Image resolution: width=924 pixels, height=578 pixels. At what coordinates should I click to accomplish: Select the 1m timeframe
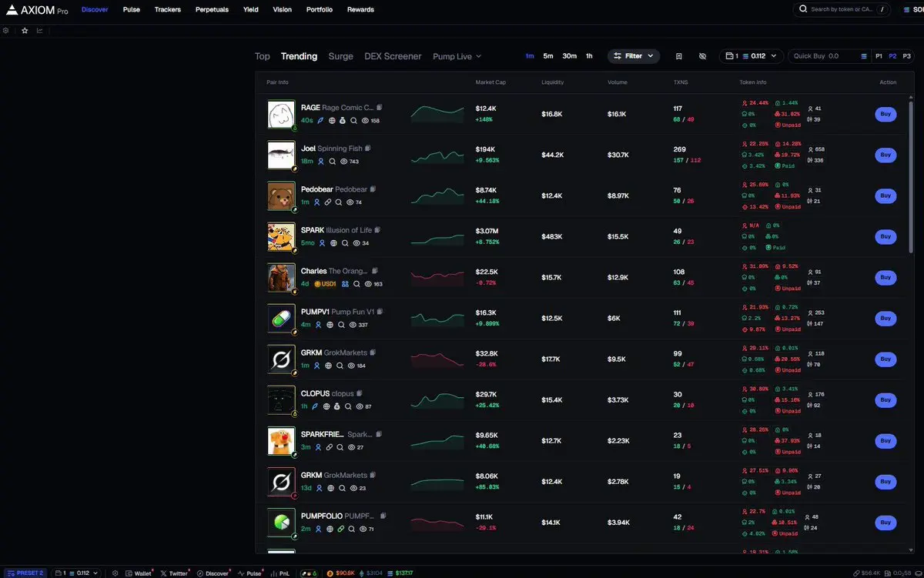pyautogui.click(x=530, y=56)
